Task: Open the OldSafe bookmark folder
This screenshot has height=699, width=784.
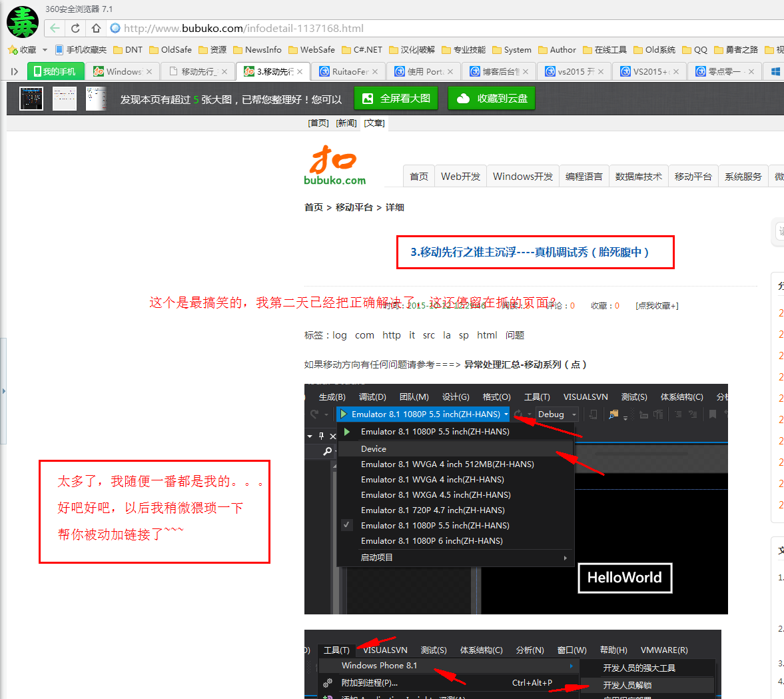Action: [171, 50]
